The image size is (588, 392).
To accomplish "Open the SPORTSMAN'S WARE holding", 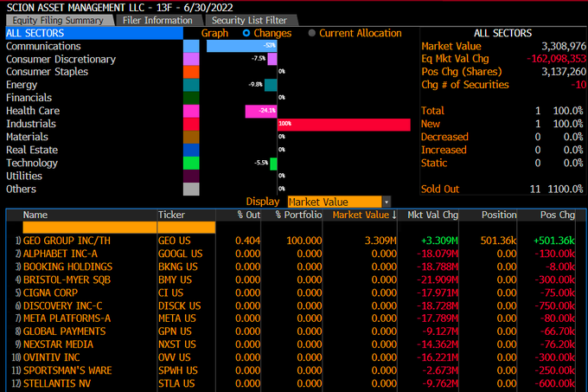I will point(67,370).
